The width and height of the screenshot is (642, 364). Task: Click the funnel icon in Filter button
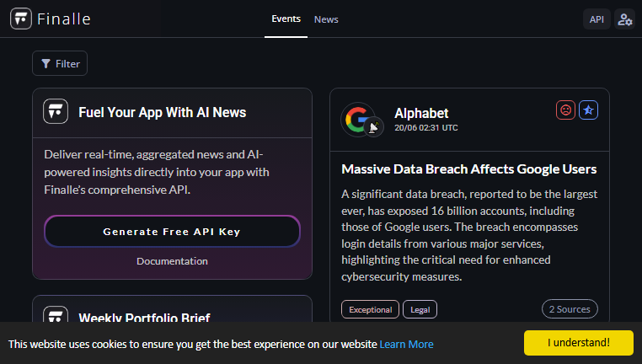[45, 63]
